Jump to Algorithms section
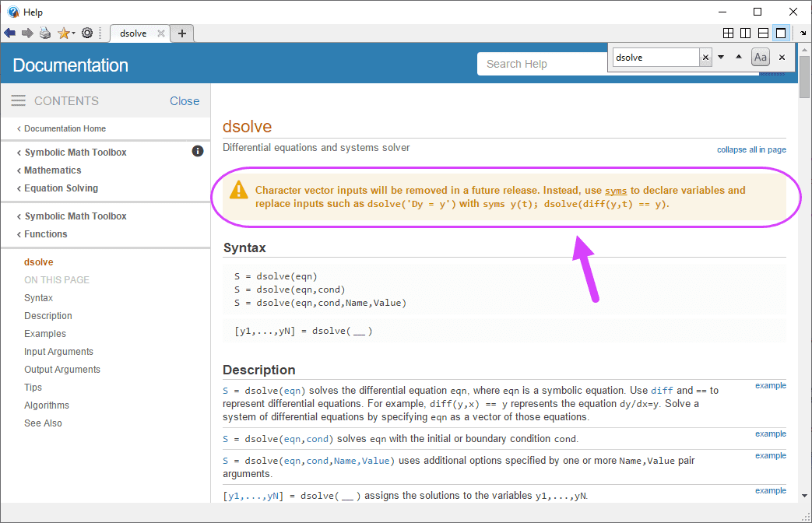Screen dimensions: 812x523 coord(47,405)
